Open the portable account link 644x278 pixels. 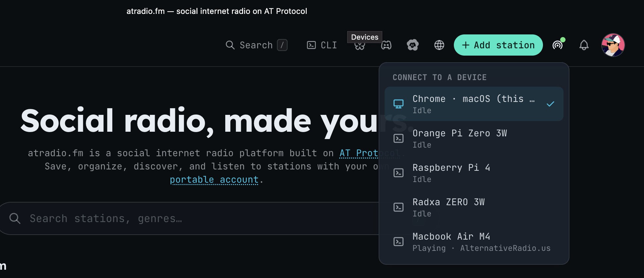tap(214, 180)
